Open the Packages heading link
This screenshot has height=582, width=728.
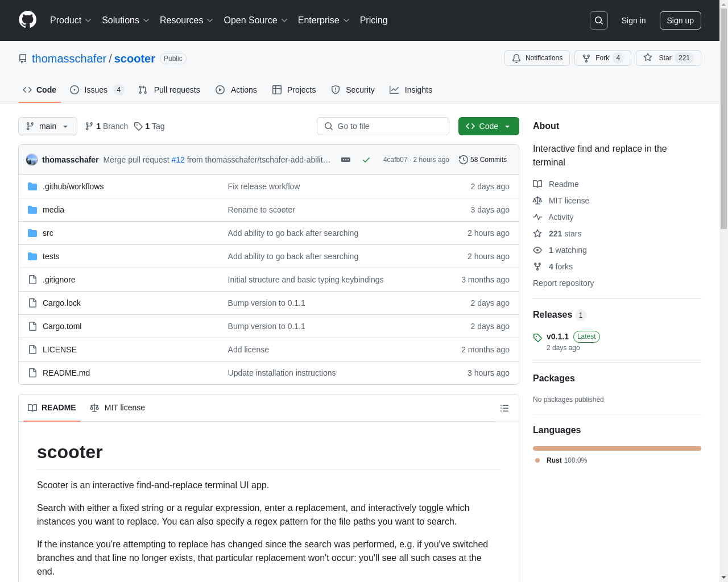click(553, 379)
